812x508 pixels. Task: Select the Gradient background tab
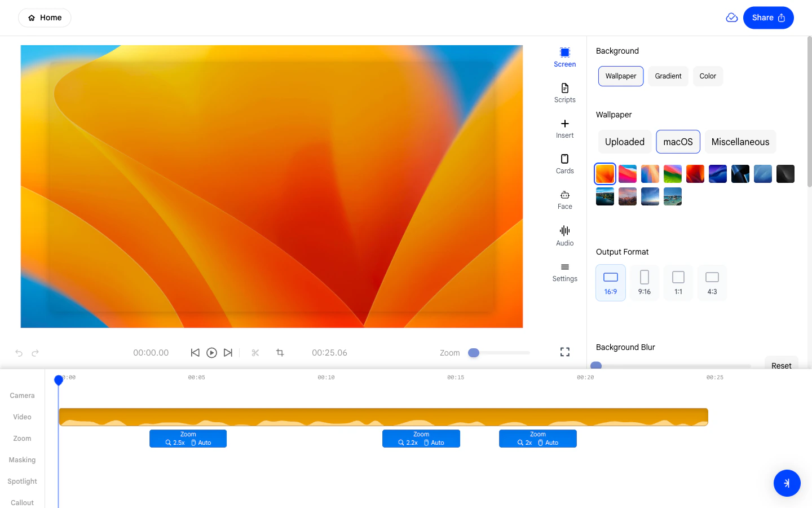click(668, 76)
